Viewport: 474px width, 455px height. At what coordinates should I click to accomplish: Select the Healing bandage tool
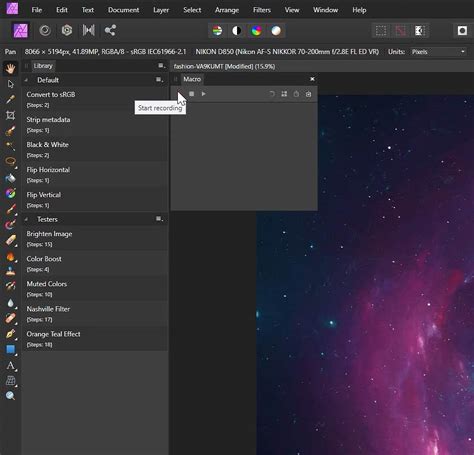10,318
